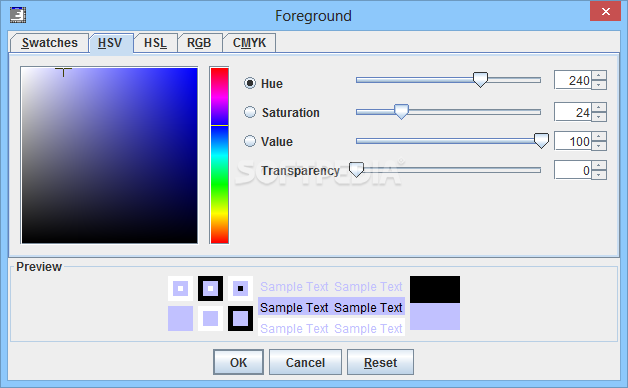Select the Saturation radio button
This screenshot has width=628, height=388.
point(250,112)
